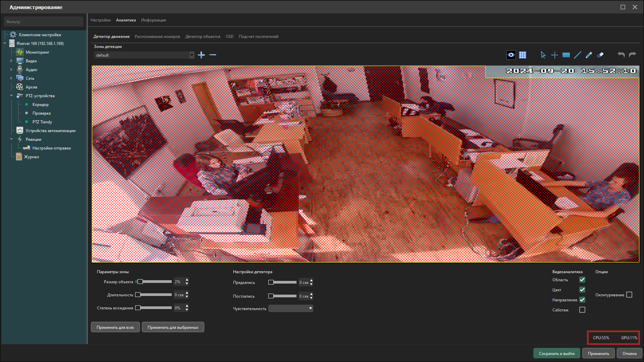Select the eraser drawing tool
This screenshot has width=644, height=362.
point(600,55)
